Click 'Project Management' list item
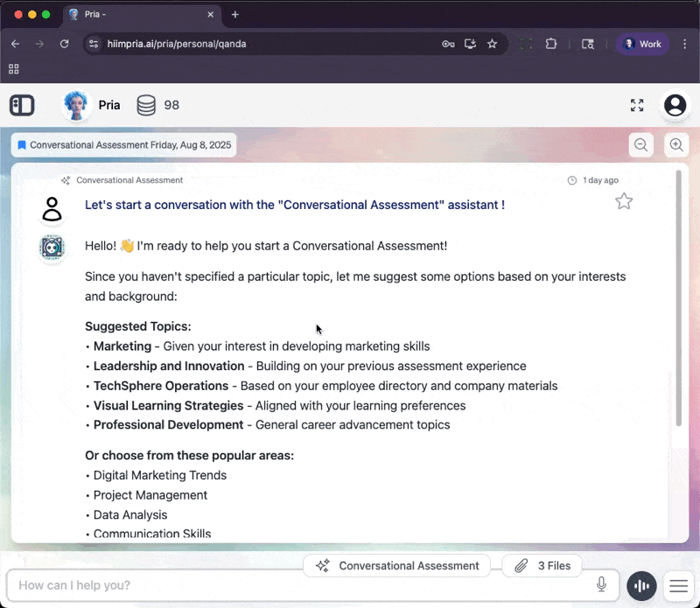The width and height of the screenshot is (700, 608). pos(150,495)
